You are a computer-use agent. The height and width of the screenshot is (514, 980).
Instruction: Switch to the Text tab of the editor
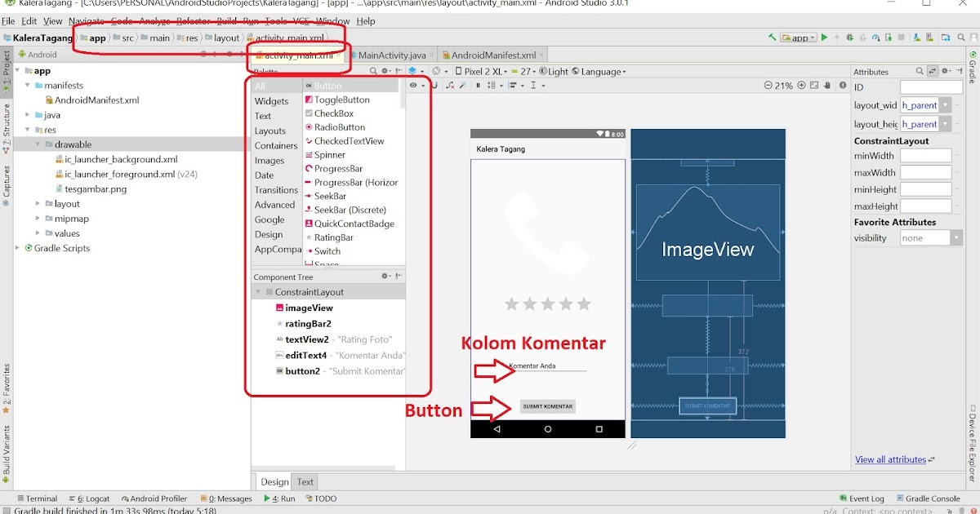coord(305,481)
